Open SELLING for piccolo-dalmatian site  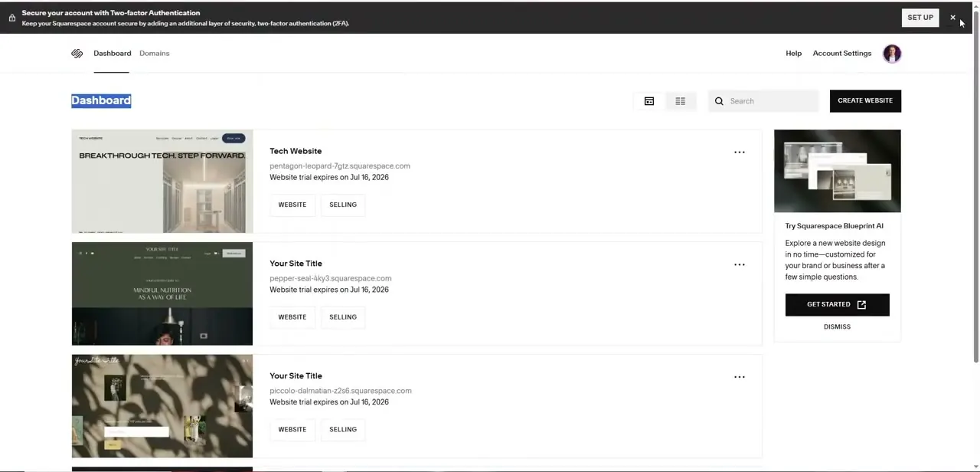[x=343, y=430]
